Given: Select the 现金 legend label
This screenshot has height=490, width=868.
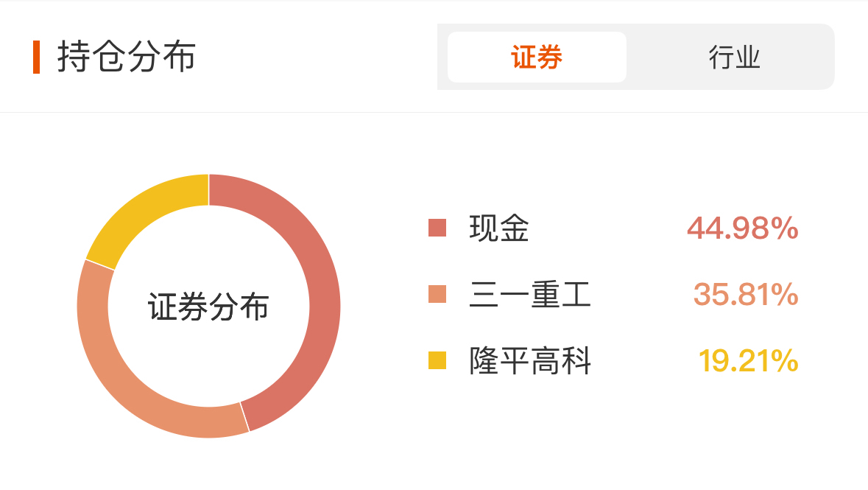Looking at the screenshot, I should pos(498,228).
